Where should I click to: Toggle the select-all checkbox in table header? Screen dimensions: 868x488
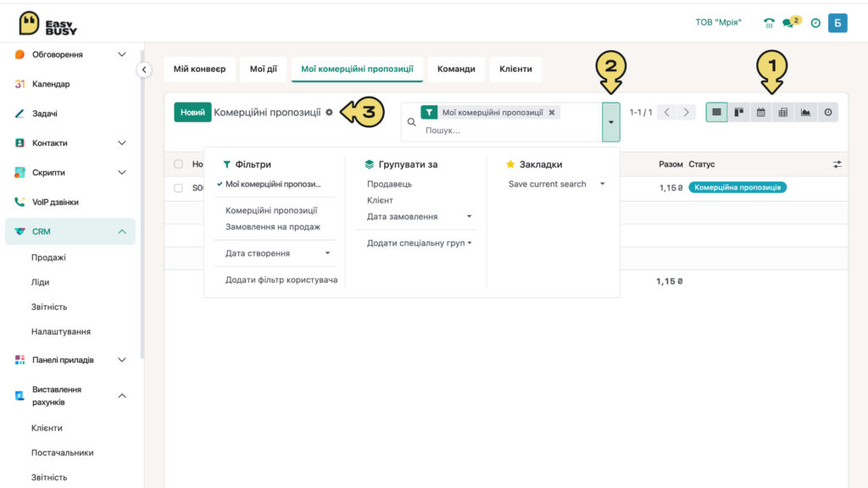pyautogui.click(x=178, y=164)
